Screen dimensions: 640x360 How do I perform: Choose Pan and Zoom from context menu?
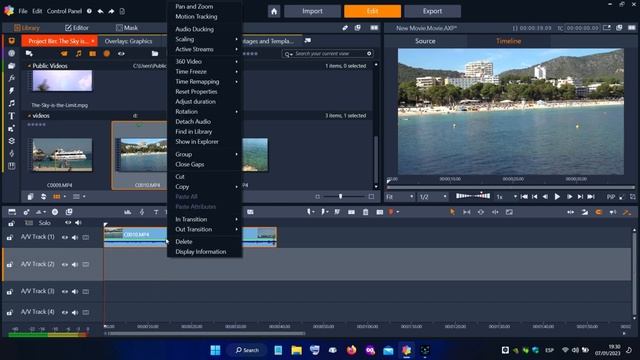pyautogui.click(x=194, y=7)
